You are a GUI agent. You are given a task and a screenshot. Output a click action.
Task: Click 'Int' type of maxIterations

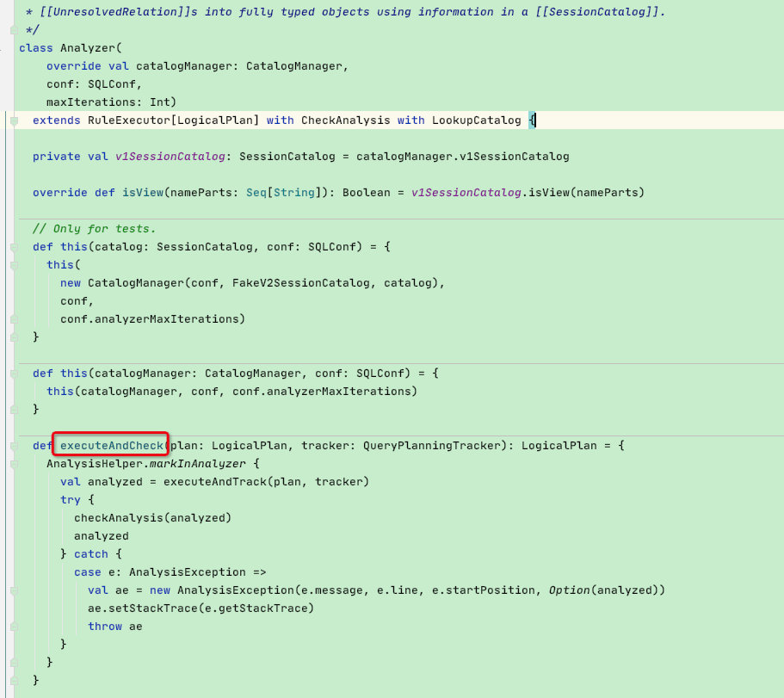tap(160, 102)
